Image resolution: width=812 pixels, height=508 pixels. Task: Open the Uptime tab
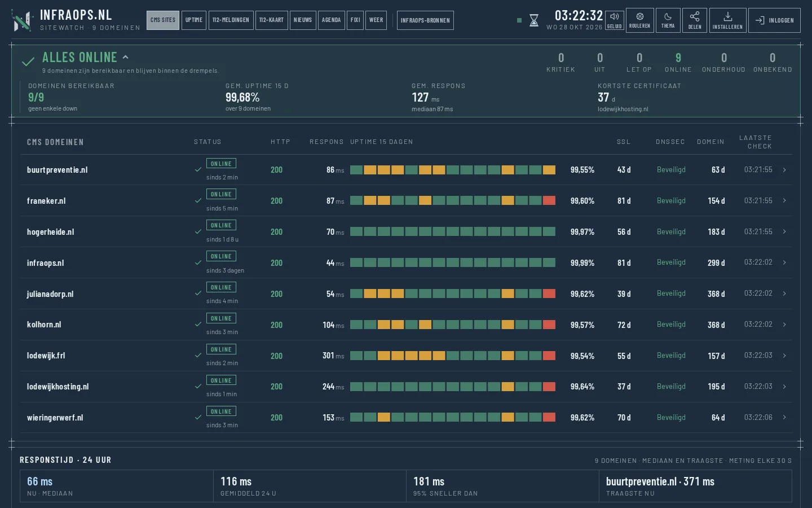(194, 20)
